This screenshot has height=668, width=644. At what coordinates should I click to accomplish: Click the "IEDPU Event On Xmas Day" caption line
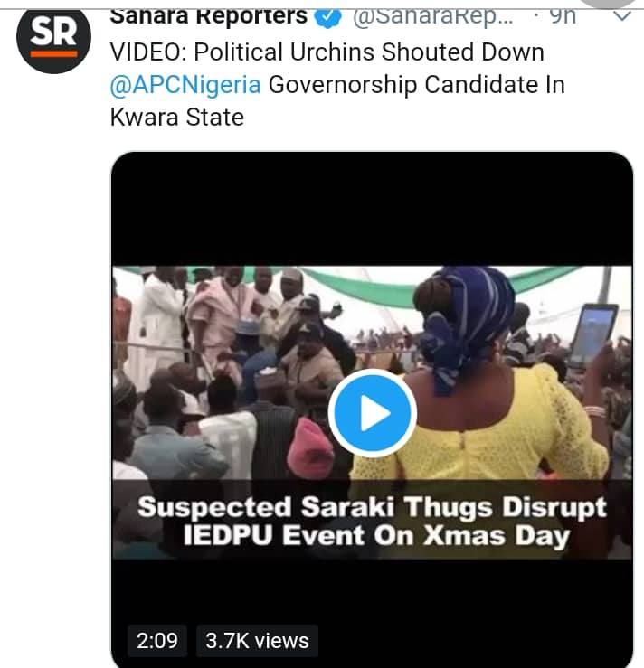(372, 536)
